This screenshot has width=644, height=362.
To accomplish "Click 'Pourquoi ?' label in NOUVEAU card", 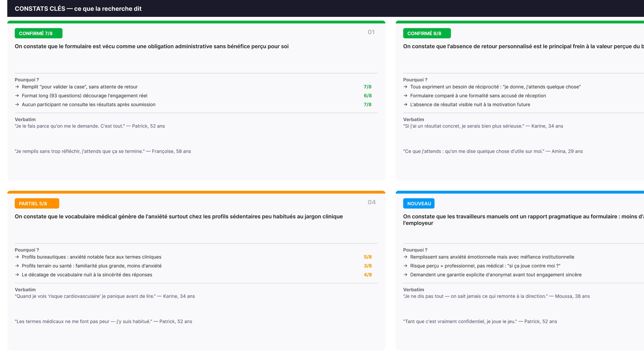I will (x=415, y=250).
